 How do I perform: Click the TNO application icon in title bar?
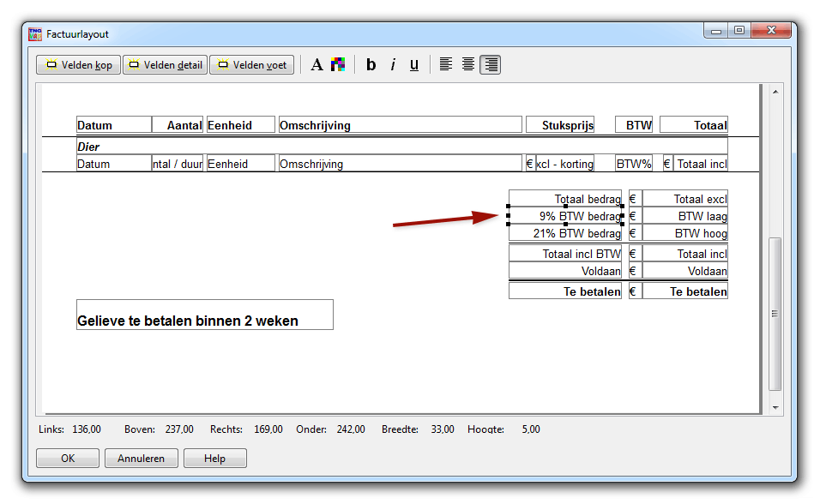coord(35,33)
